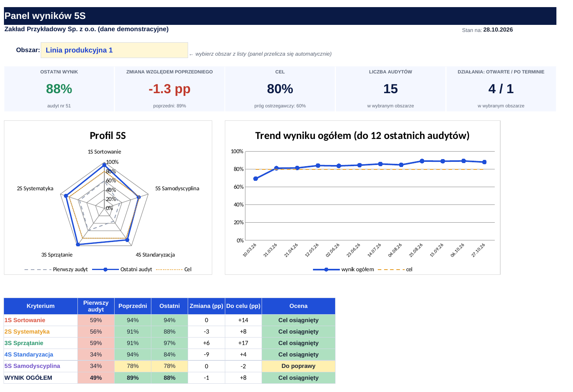Click the "2S Systematyka" radar axis label
Screen dimensions: 573x392
pyautogui.click(x=35, y=189)
